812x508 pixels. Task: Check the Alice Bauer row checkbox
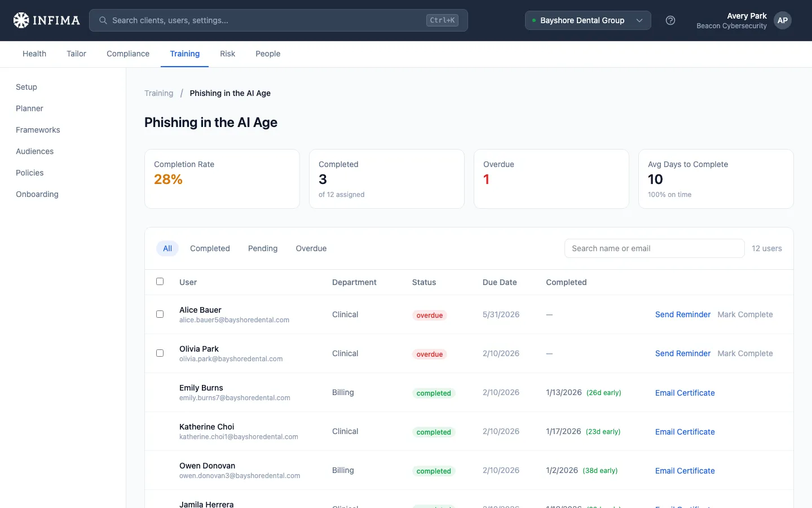[160, 314]
